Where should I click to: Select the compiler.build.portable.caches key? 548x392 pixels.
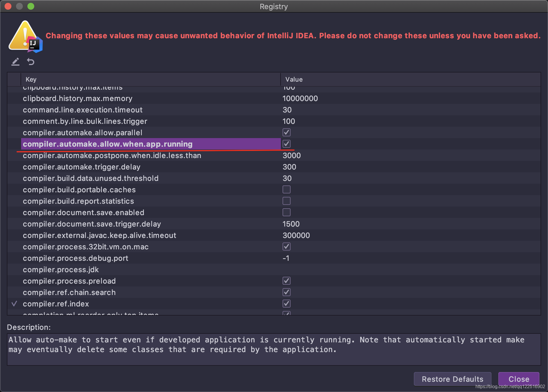point(79,190)
